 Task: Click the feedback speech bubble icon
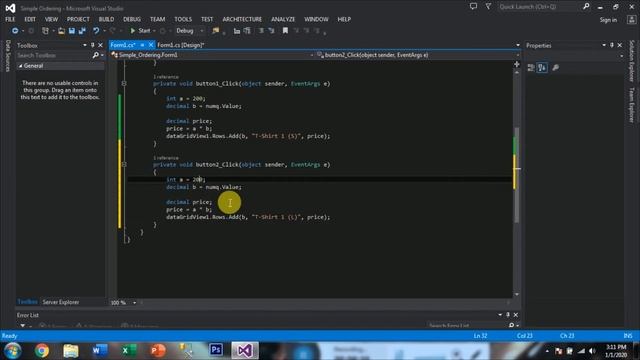473,7
